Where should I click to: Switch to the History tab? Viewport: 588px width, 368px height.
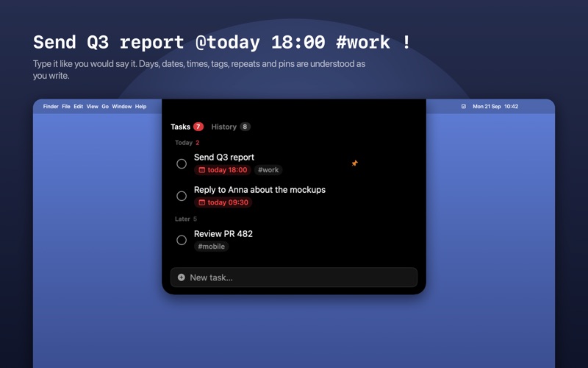[231, 127]
